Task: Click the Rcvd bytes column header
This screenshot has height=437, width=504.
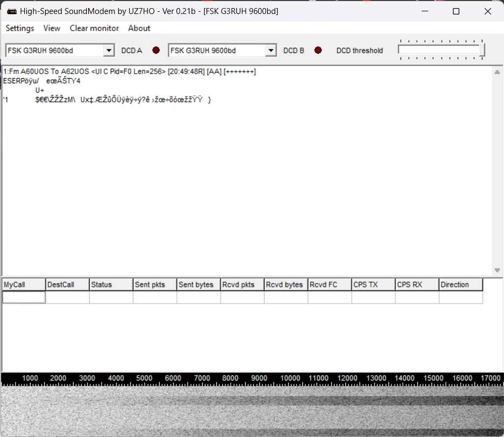Action: coord(286,285)
